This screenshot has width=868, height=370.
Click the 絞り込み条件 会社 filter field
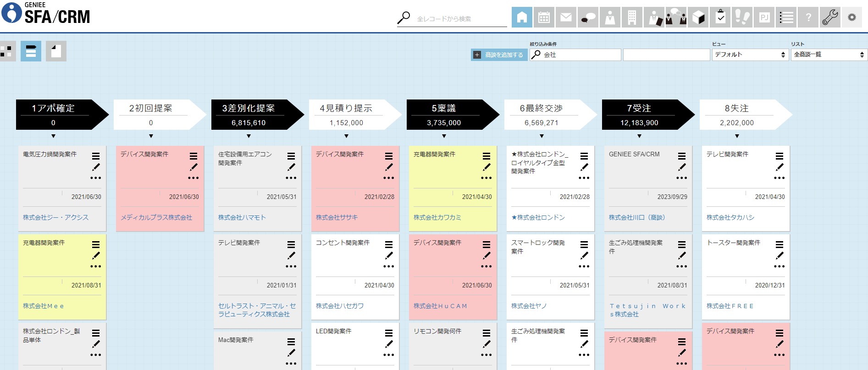575,55
